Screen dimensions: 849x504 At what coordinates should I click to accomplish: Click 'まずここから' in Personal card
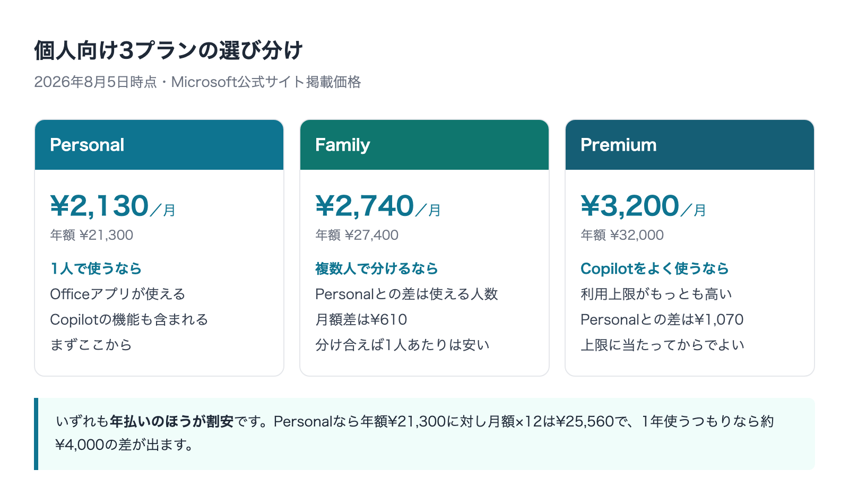(91, 345)
